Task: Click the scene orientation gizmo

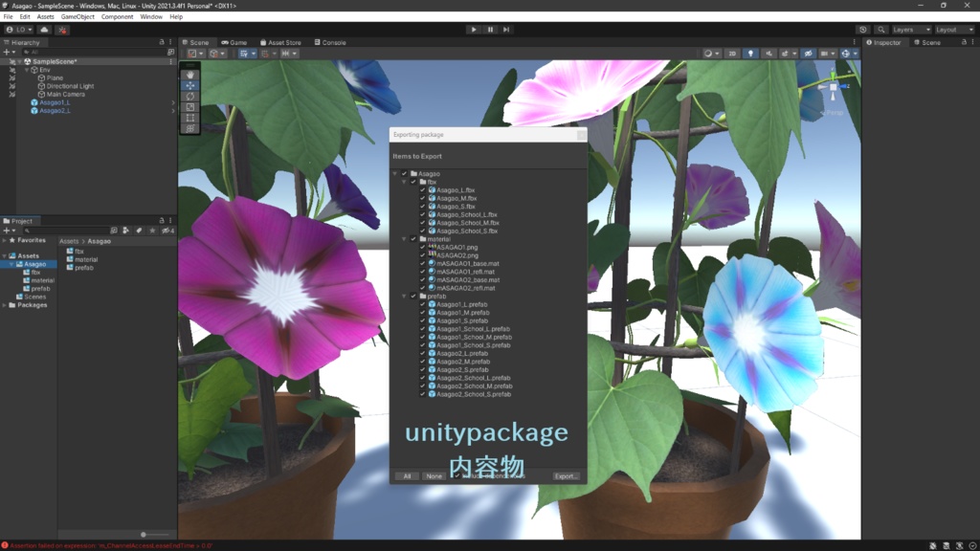Action: point(833,88)
